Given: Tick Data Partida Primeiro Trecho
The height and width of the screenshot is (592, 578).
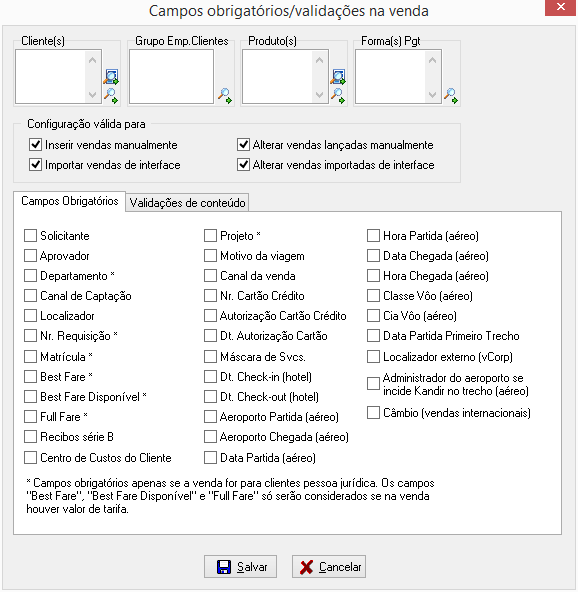Looking at the screenshot, I should (373, 336).
